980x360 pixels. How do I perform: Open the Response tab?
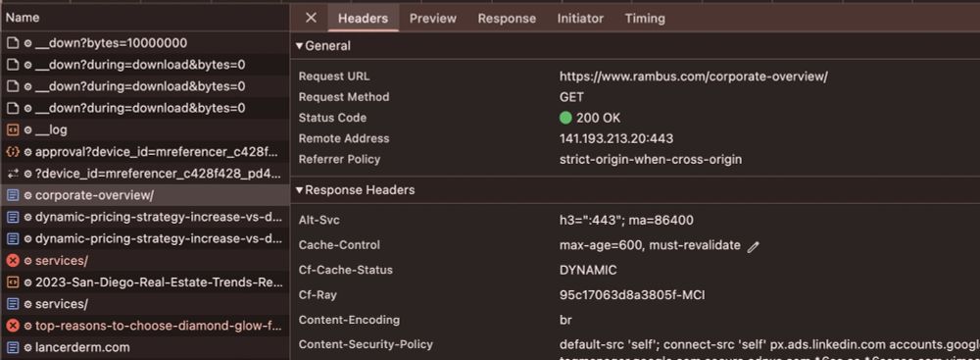[507, 19]
